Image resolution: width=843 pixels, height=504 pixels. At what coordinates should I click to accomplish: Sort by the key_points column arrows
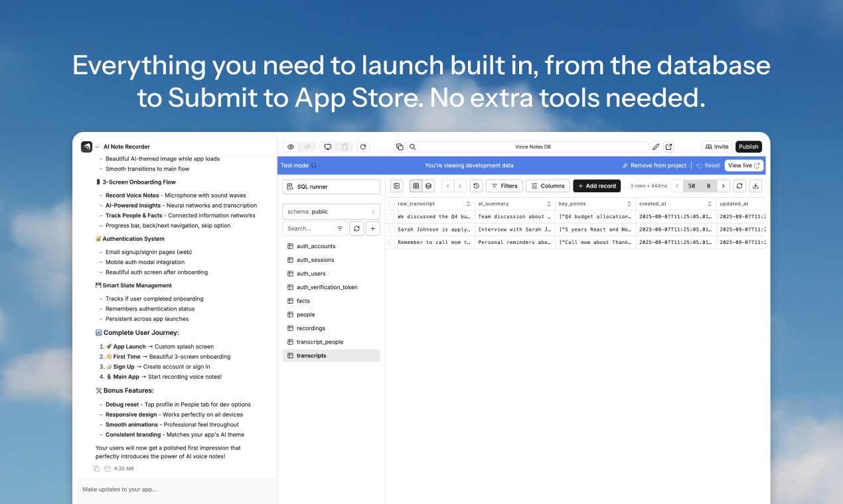629,204
